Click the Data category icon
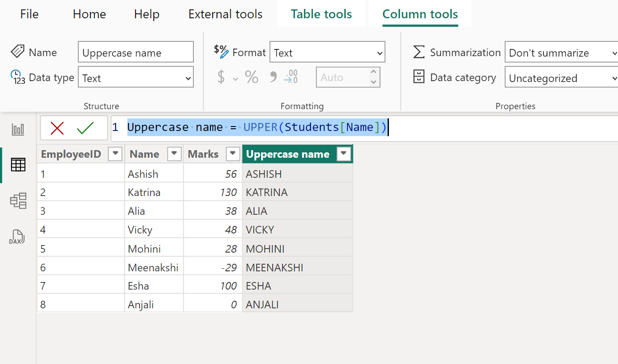The image size is (618, 364). pos(418,77)
